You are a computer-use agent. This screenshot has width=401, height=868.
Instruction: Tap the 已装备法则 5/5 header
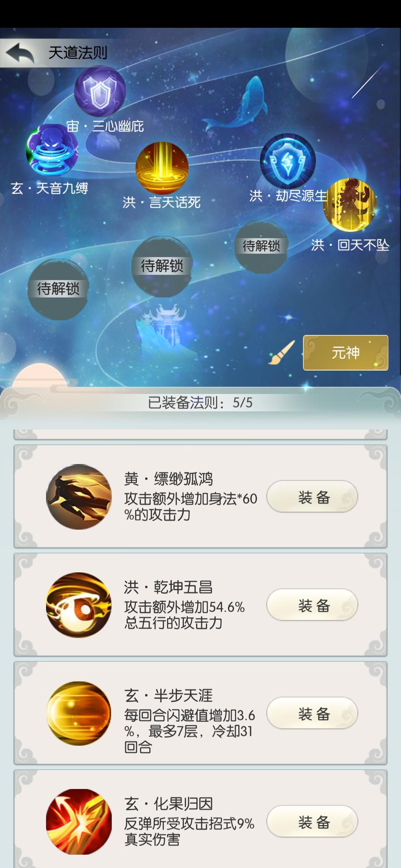(200, 402)
